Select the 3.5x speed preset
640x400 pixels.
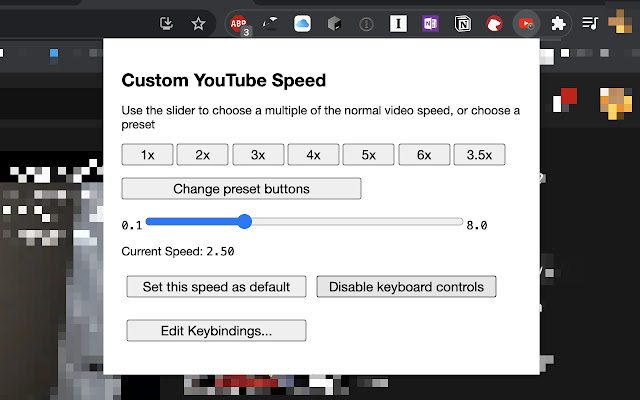[479, 155]
